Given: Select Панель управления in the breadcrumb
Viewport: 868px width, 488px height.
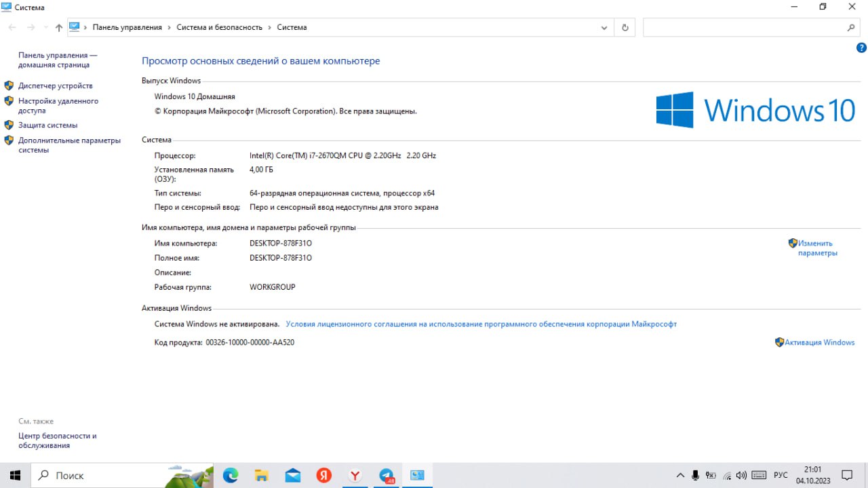Looking at the screenshot, I should coord(127,27).
